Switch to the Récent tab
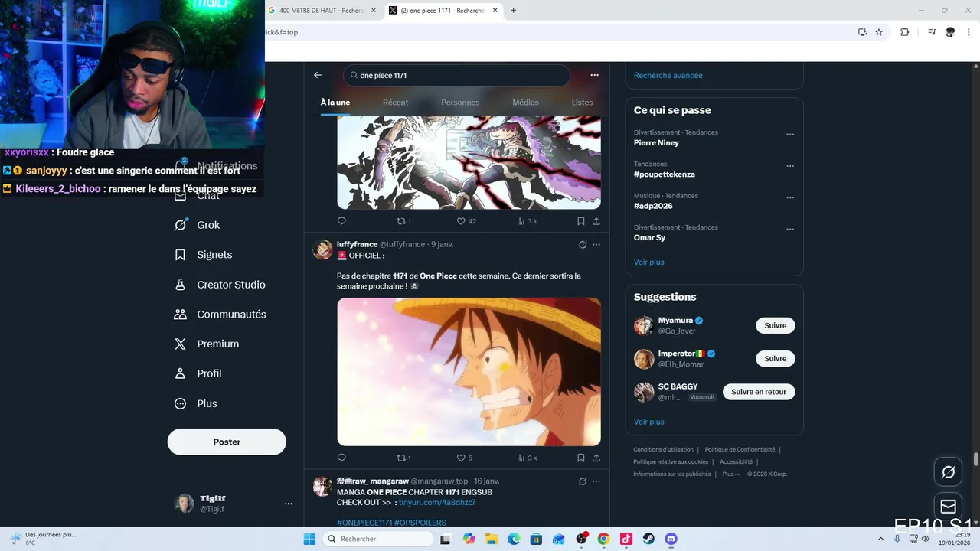Screen dimensions: 980x551 [396, 103]
